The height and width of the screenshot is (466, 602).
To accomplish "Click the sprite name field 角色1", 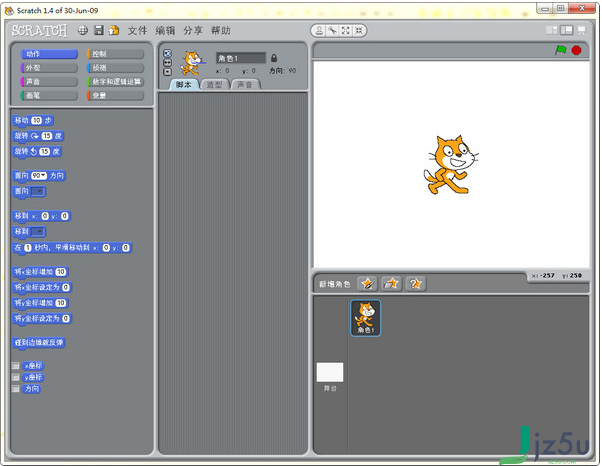I will tap(241, 58).
